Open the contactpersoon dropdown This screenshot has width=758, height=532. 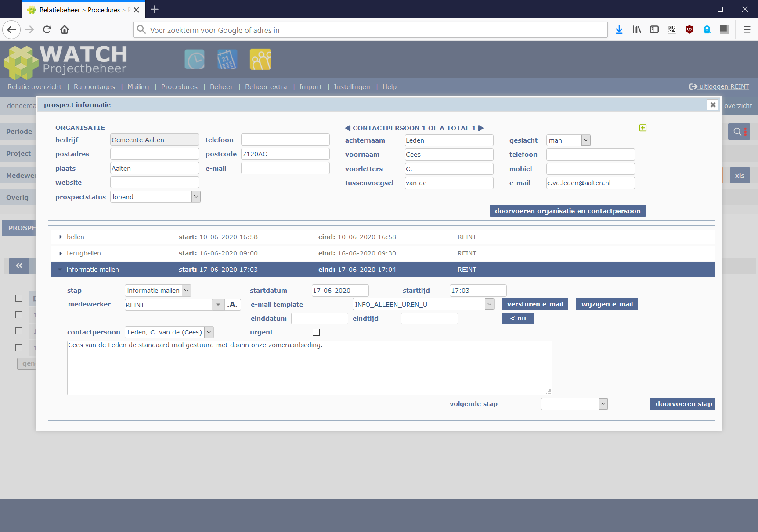(x=170, y=332)
